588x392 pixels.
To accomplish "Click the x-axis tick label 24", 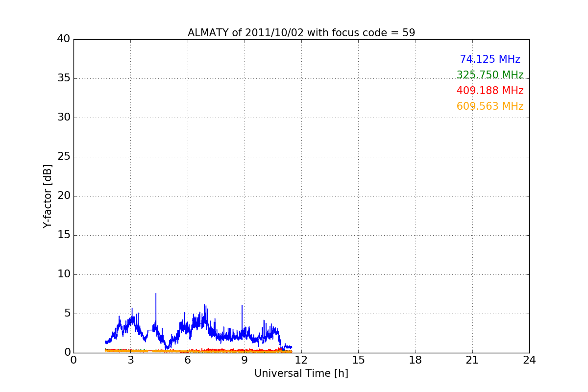I will pyautogui.click(x=529, y=360).
